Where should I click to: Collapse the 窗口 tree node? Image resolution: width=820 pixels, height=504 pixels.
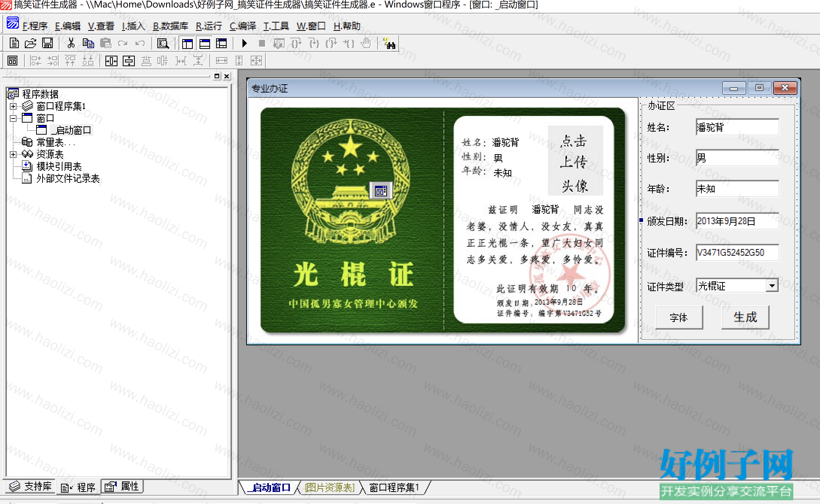[13, 118]
